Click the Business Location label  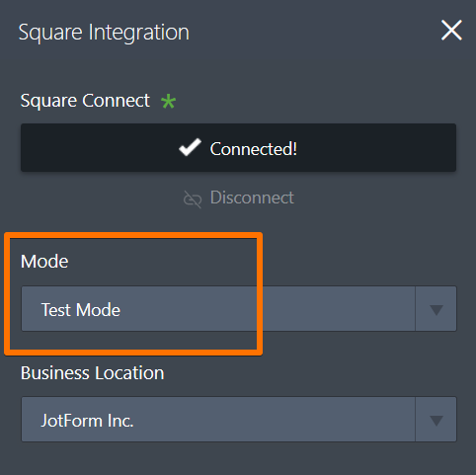coord(92,373)
